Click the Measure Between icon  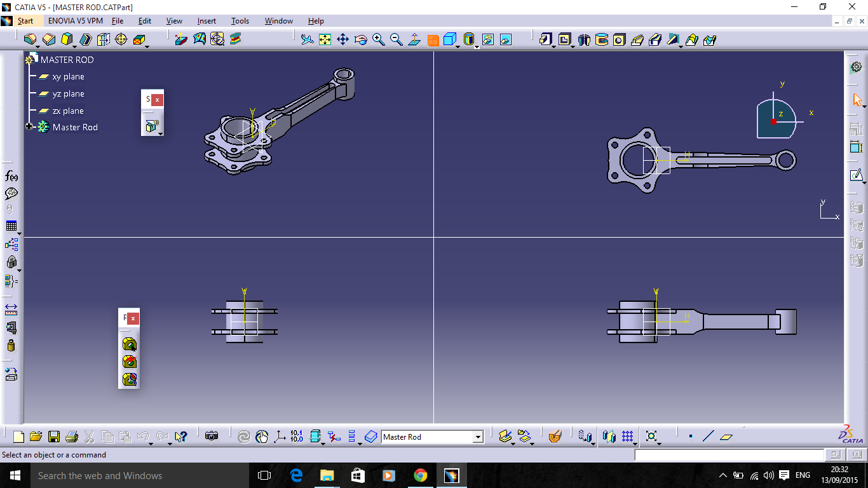pyautogui.click(x=11, y=309)
